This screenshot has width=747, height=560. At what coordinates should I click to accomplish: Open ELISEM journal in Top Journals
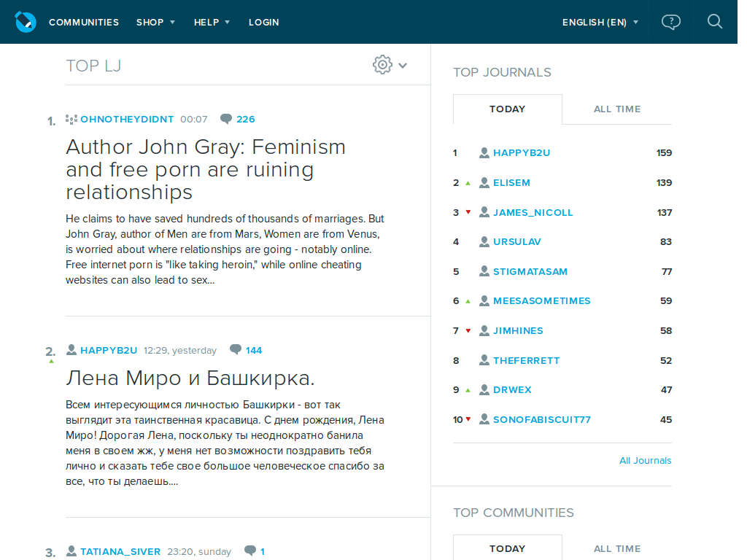point(511,183)
